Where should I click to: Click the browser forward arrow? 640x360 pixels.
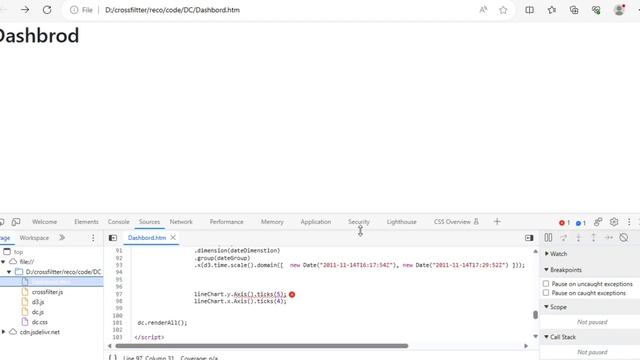[25, 10]
